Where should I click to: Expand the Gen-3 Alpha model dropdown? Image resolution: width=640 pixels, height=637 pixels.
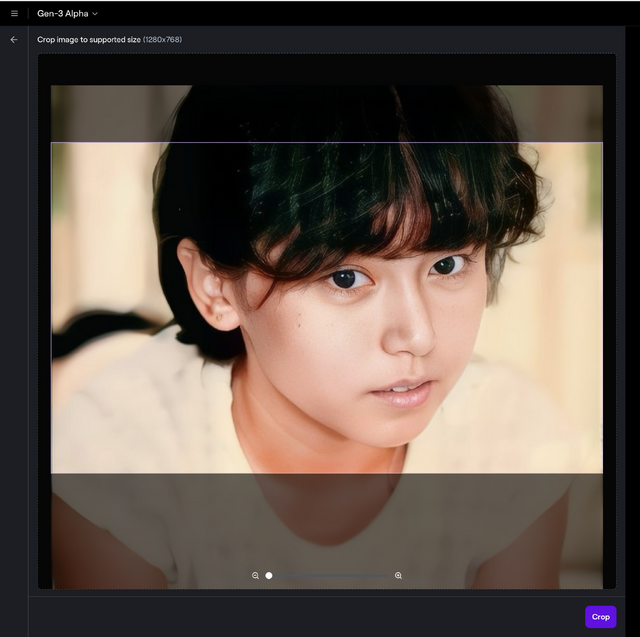click(67, 13)
